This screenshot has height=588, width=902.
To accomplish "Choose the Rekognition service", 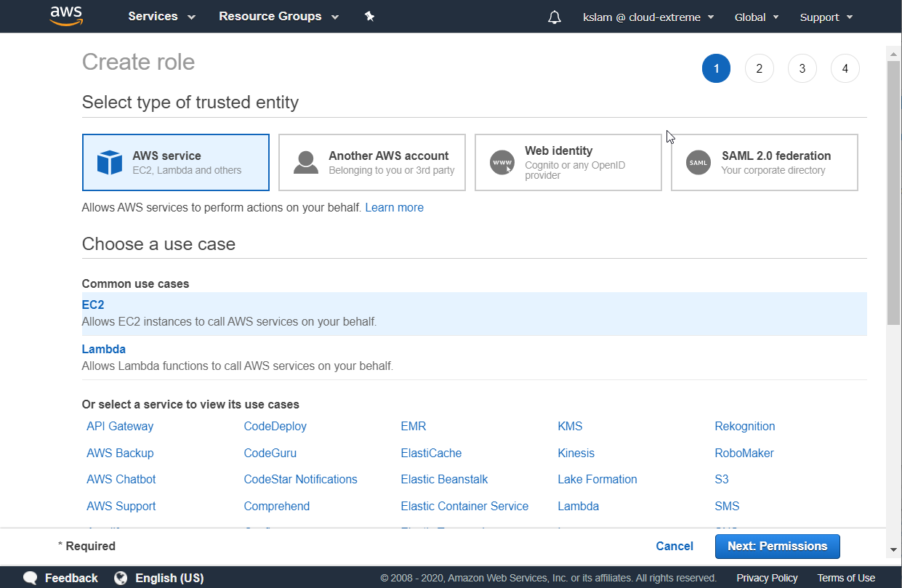I will (745, 426).
